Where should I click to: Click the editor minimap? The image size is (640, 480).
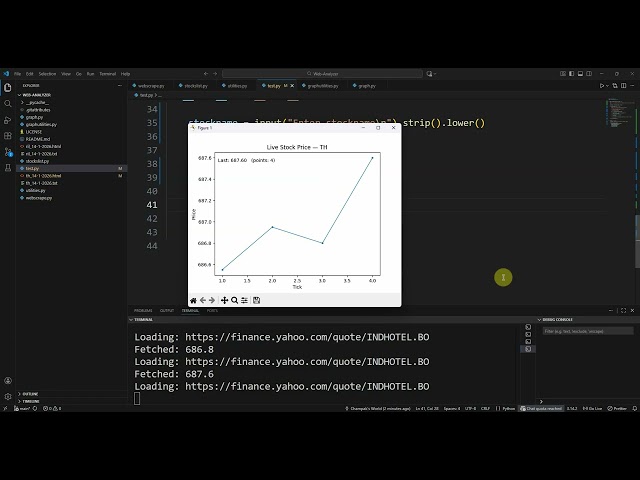click(620, 112)
